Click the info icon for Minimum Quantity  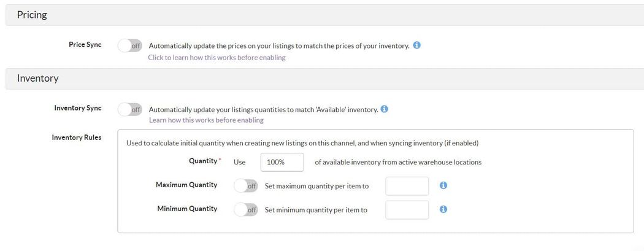(443, 209)
